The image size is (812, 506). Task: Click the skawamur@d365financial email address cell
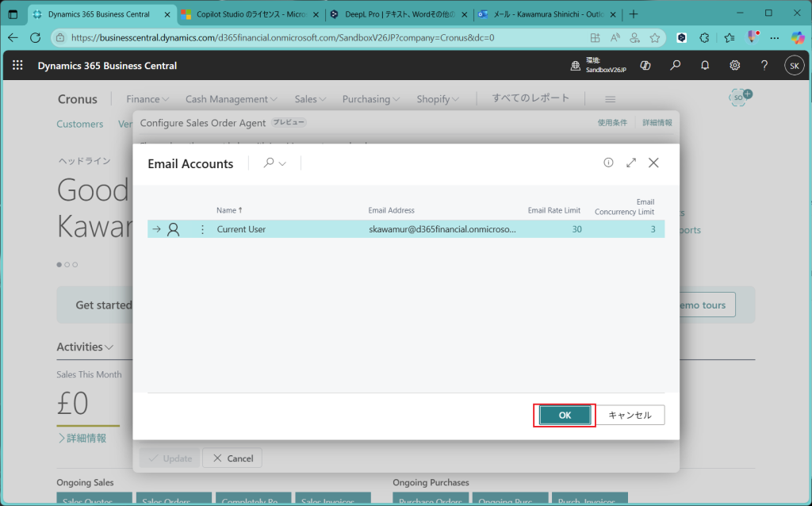point(442,229)
